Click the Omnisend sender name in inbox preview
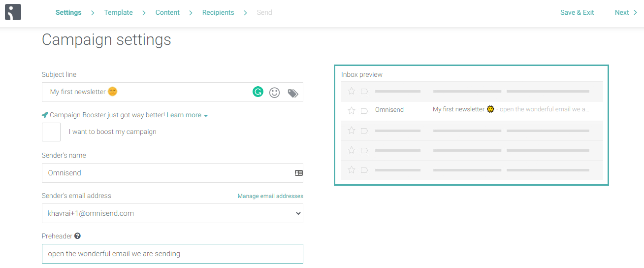Viewport: 644px width, 268px height. 389,110
